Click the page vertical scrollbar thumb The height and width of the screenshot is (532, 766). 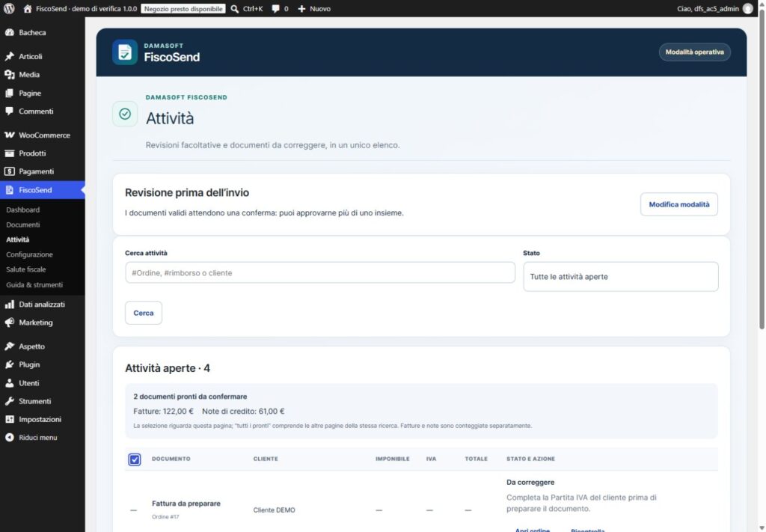coord(762,168)
